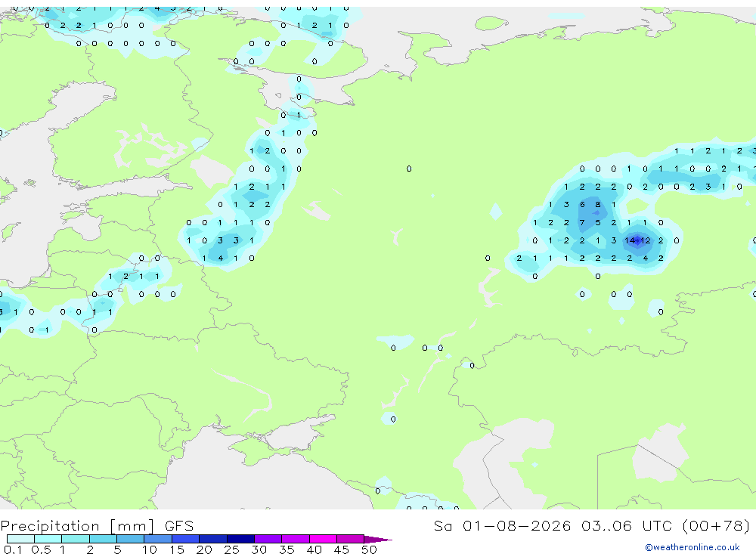Click the '7' precipitation value on the map
756x554 pixels.
pyautogui.click(x=582, y=222)
